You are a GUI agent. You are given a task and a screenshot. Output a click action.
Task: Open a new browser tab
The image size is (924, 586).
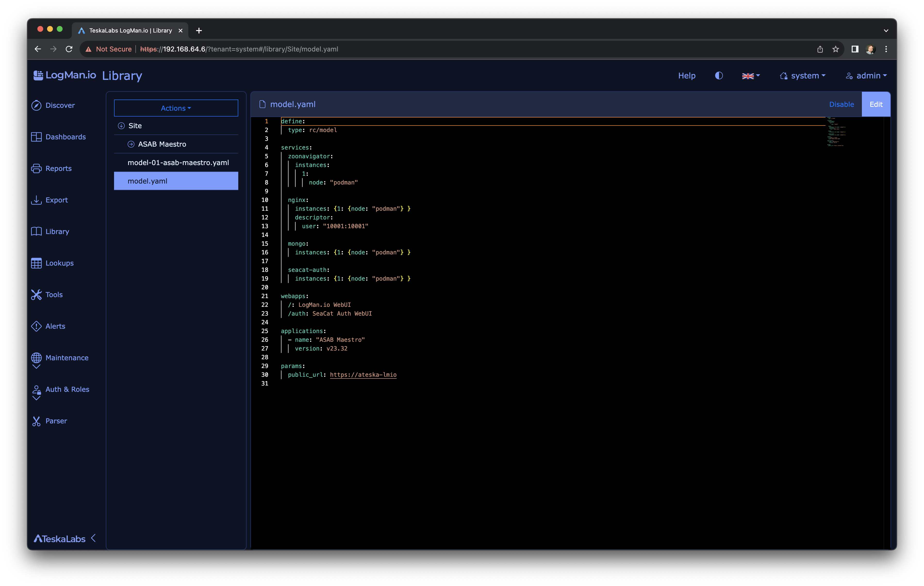tap(199, 30)
